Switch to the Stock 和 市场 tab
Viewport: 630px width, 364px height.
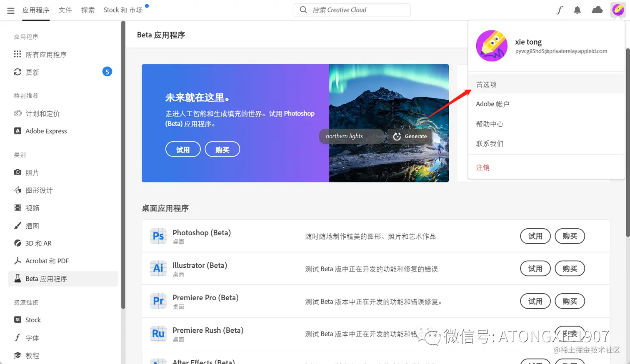coord(123,10)
